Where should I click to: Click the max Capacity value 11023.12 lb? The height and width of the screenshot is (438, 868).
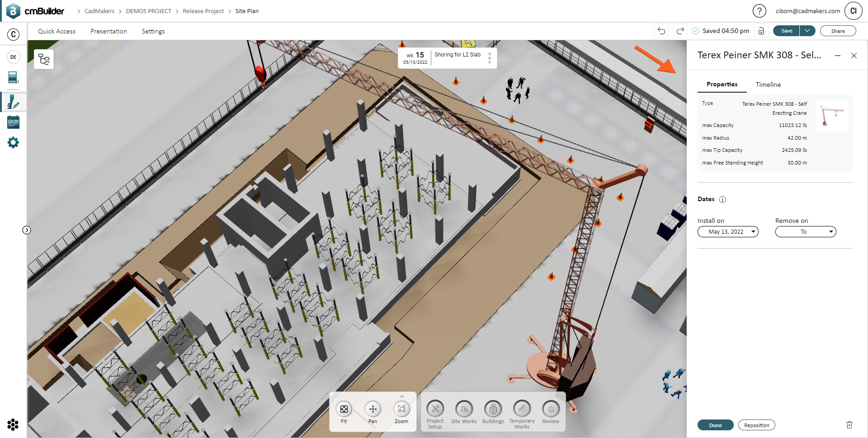pyautogui.click(x=793, y=125)
